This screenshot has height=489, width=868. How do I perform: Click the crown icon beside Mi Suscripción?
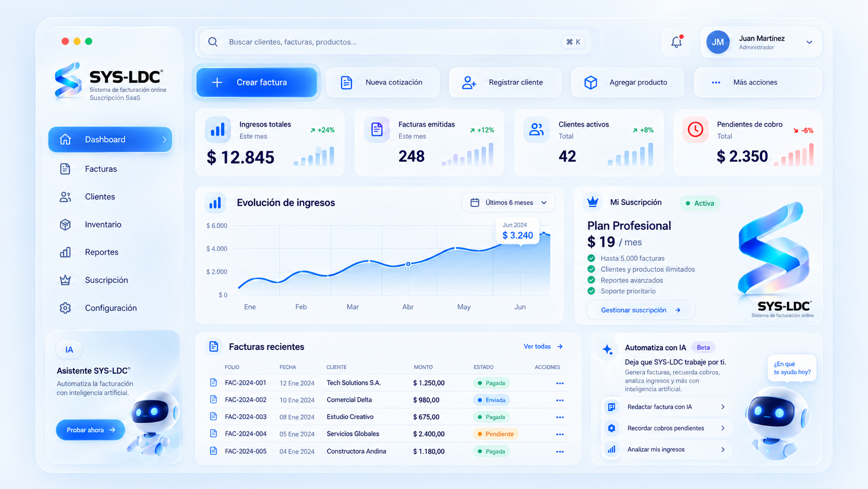point(593,202)
